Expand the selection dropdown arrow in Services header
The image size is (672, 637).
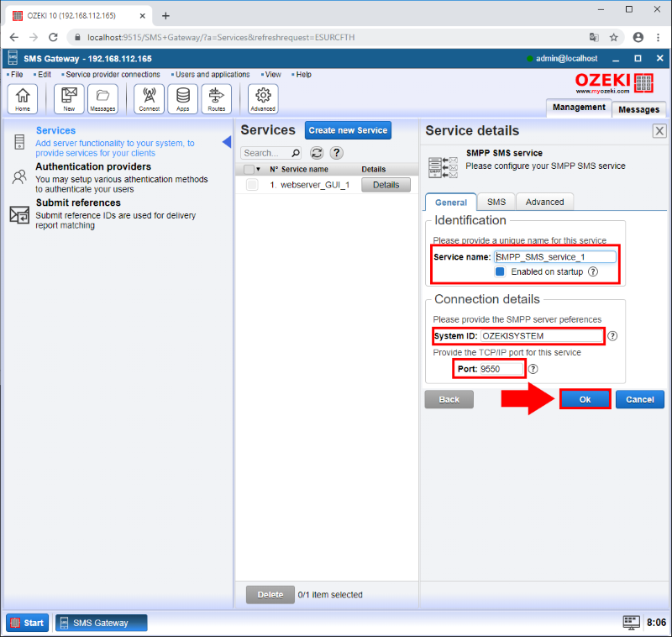258,169
